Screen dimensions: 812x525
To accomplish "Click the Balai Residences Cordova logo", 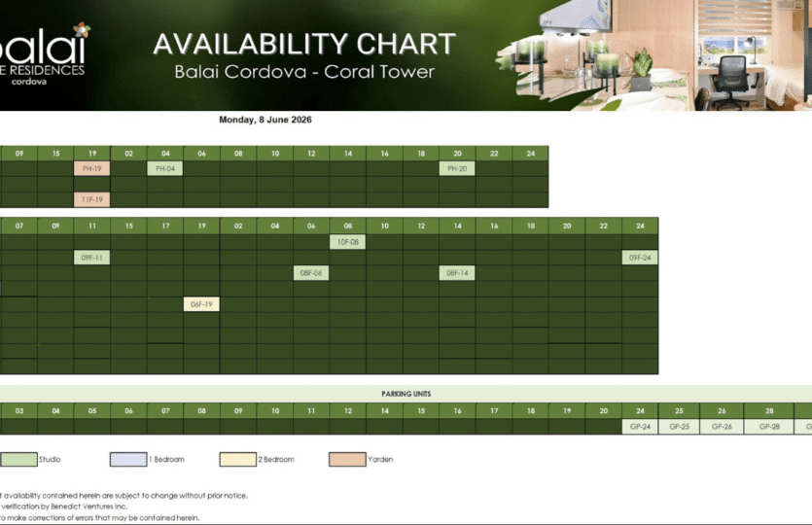I will [46, 54].
